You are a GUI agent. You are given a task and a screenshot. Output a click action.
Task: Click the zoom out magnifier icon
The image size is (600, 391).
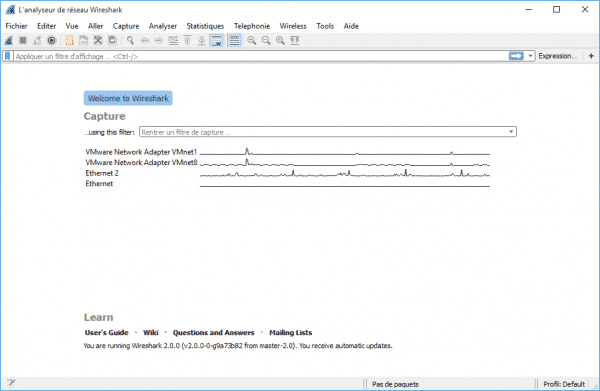pyautogui.click(x=266, y=41)
